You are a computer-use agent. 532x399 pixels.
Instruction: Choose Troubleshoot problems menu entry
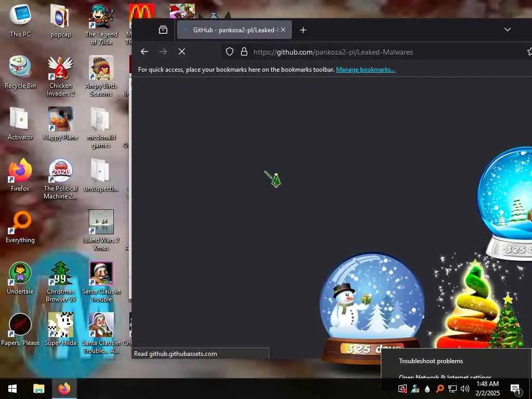[431, 361]
